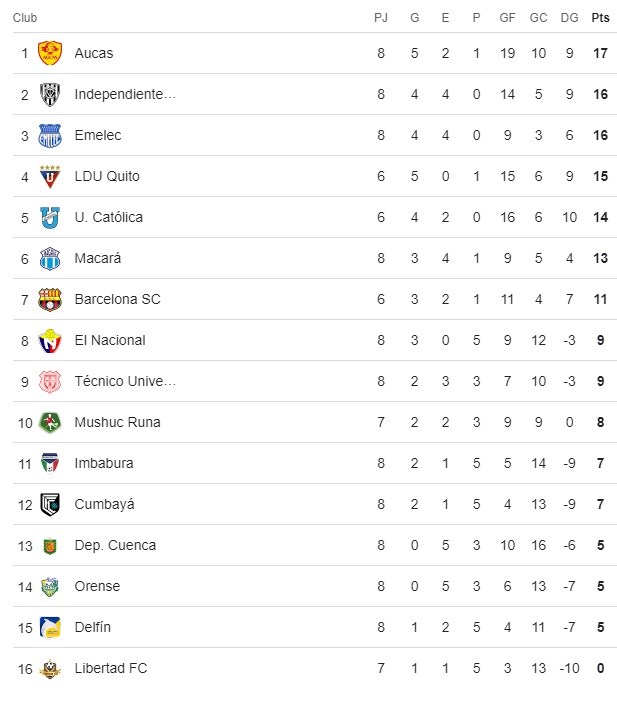Viewport: 617px width, 703px height.
Task: Click the El Nacional crest icon
Action: (x=50, y=340)
